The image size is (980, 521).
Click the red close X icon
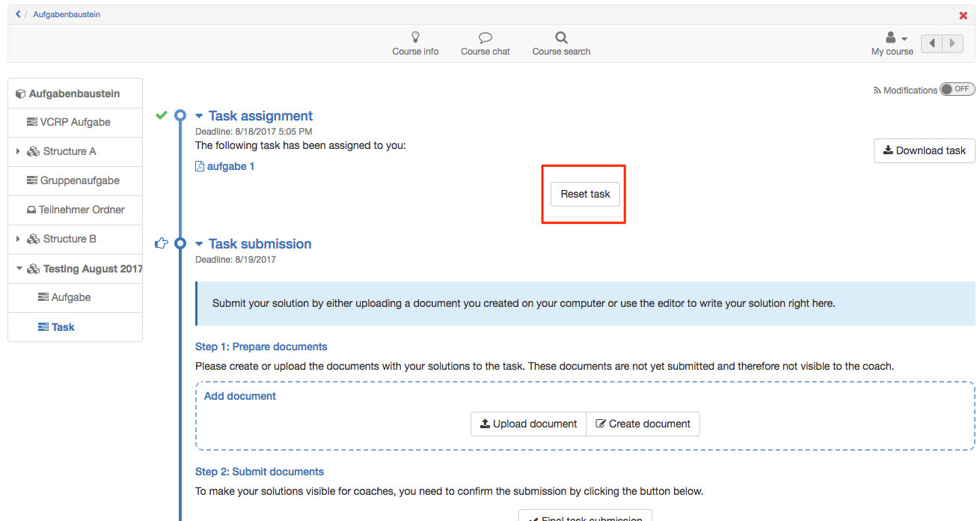coord(963,15)
